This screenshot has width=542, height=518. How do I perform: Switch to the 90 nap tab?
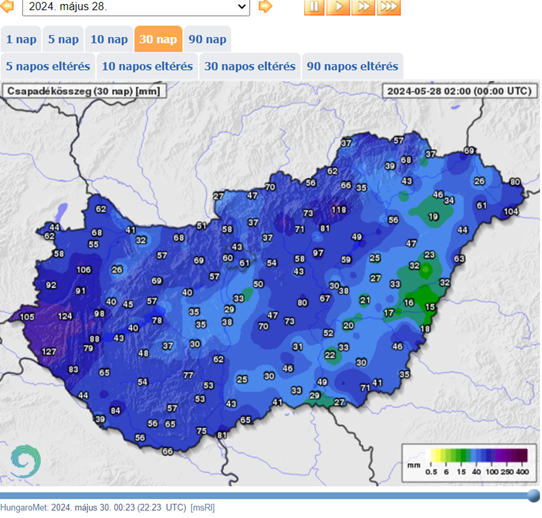207,39
